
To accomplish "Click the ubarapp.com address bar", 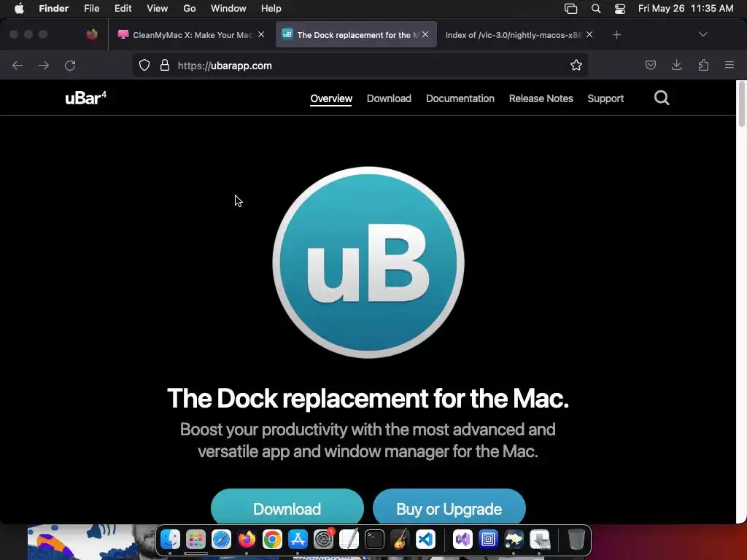I will point(360,65).
